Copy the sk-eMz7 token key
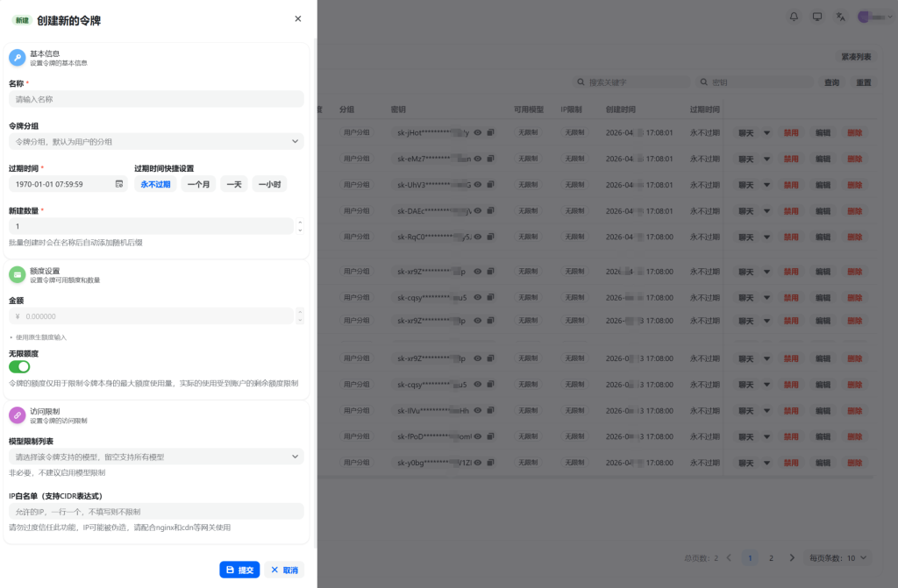This screenshot has width=898, height=588. (x=491, y=159)
